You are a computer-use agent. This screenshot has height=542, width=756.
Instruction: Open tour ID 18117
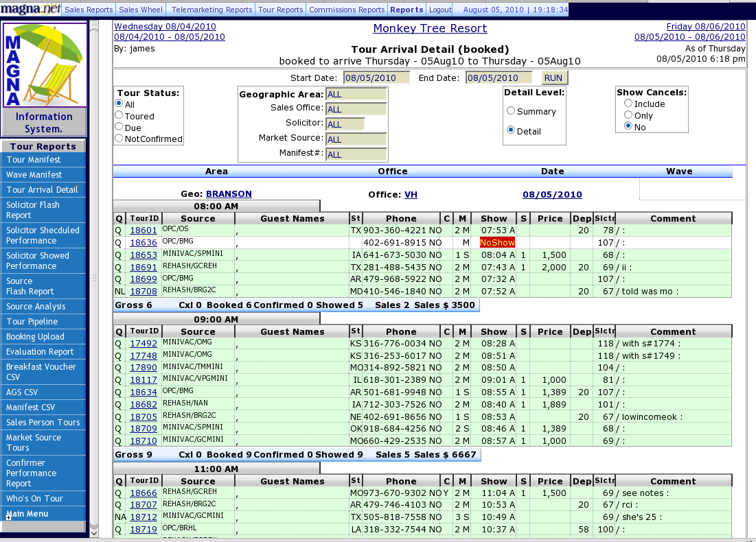click(144, 379)
